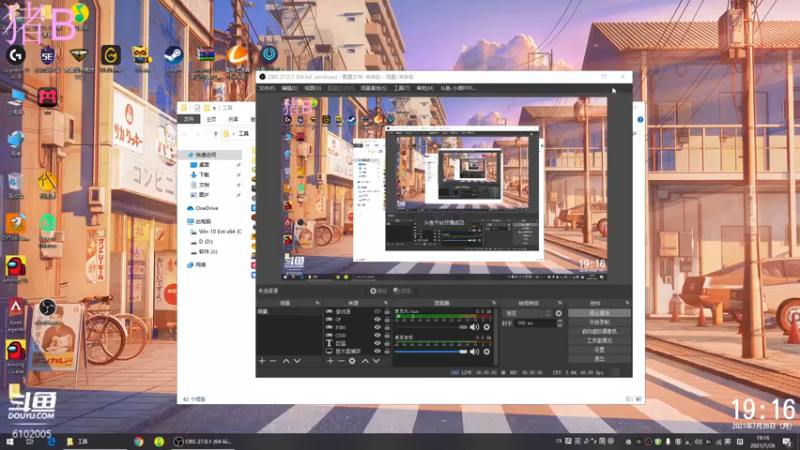Screen dimensions: 800x450
Task: Open Among Us desktop icon
Action: (x=16, y=269)
